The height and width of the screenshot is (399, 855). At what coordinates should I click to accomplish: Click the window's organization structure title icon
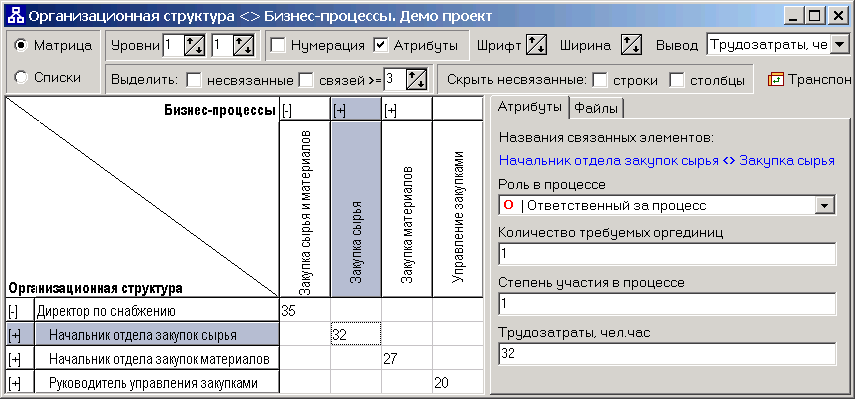[15, 16]
